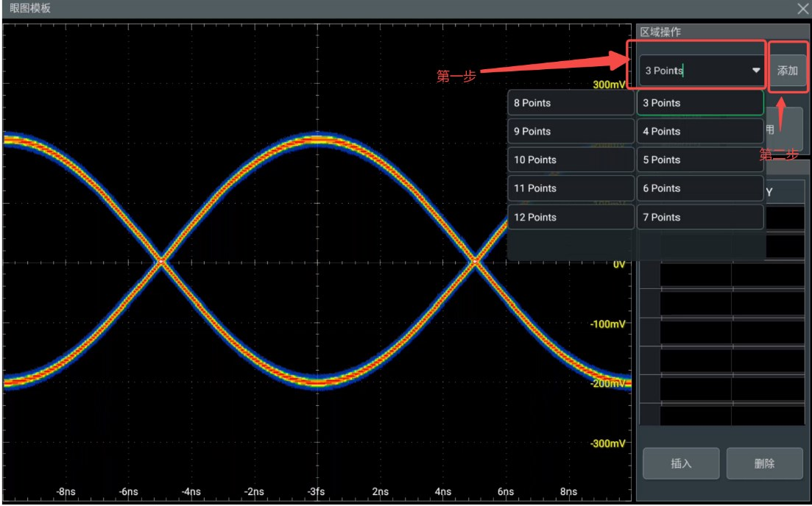
Task: Select 9 Points option
Action: click(571, 132)
